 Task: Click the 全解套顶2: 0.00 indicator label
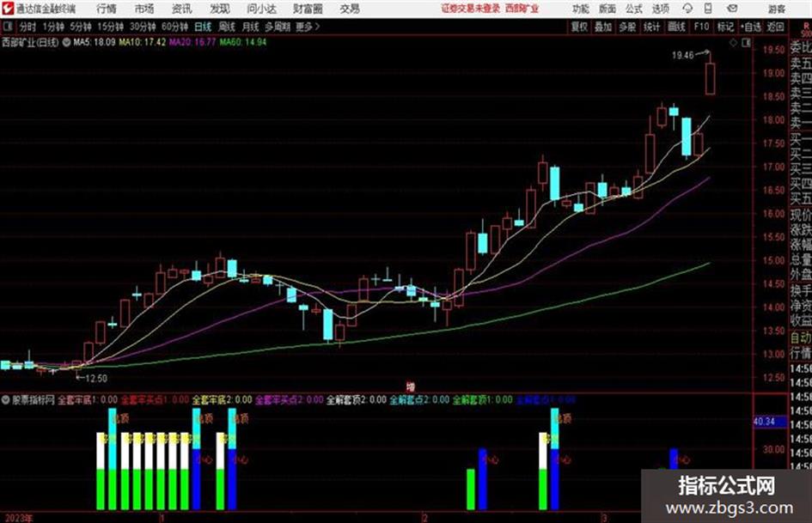[x=357, y=399]
